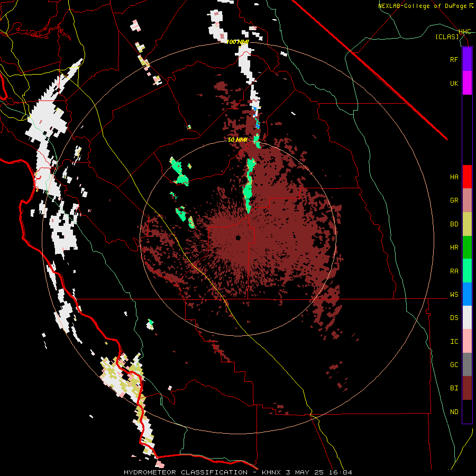This screenshot has height=476, width=476.
Task: Click the ND black legend swatch
Action: point(467,411)
